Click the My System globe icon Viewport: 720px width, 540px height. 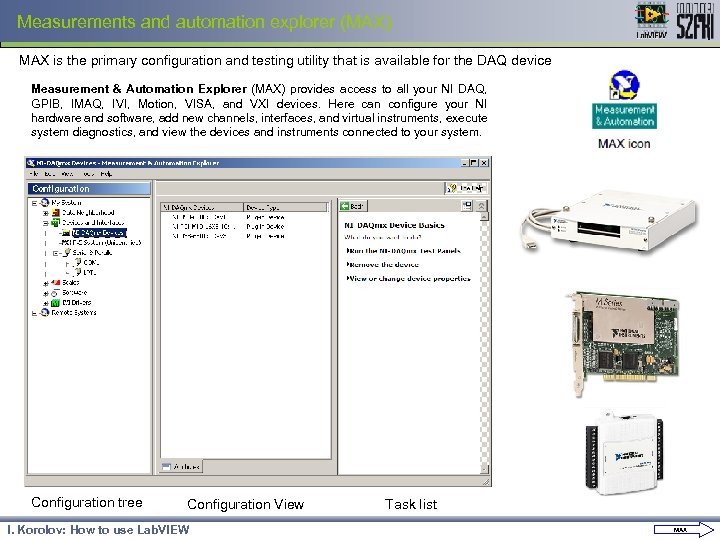[x=45, y=202]
